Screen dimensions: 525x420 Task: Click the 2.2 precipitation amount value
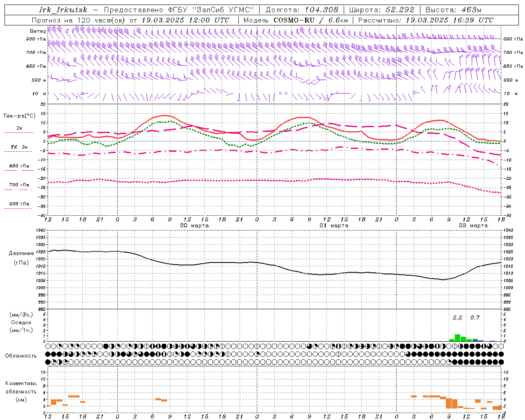(457, 317)
